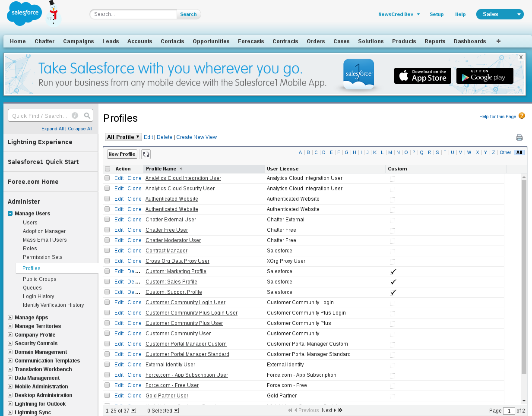Open the 1-25 of 37 records dropdown

[x=121, y=410]
